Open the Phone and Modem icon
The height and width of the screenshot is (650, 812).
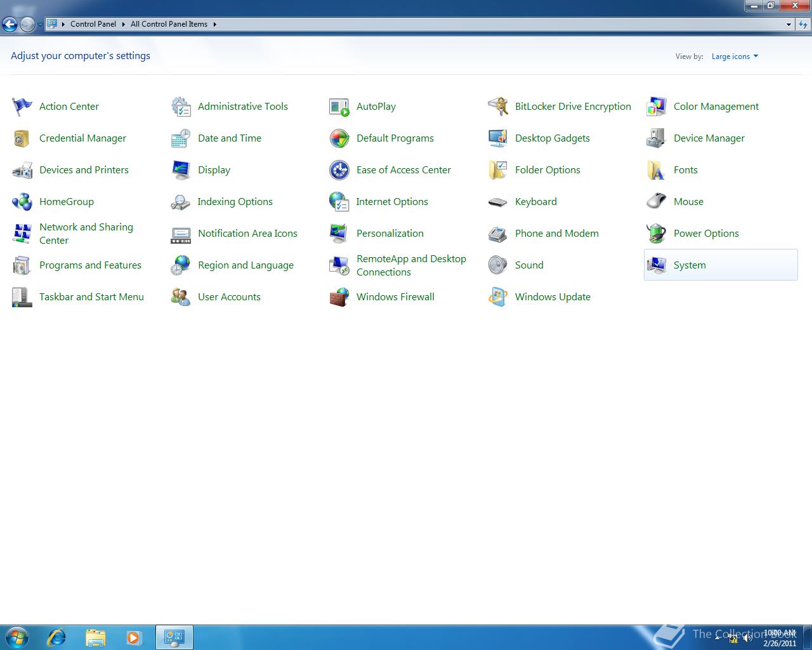(498, 234)
